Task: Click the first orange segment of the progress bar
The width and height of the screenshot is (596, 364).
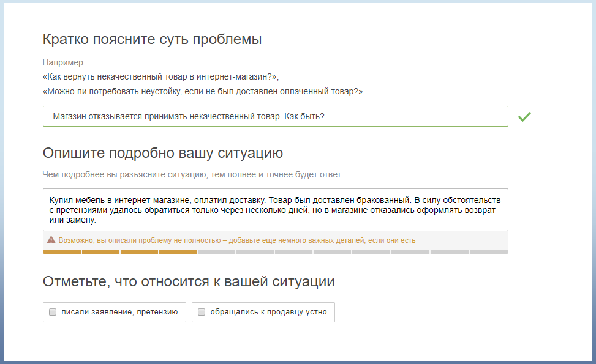Action: click(62, 252)
